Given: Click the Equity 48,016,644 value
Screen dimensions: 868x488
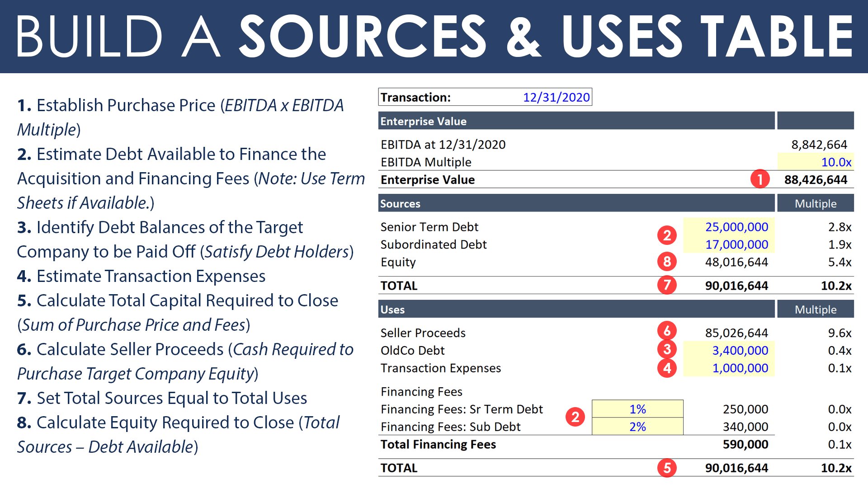Looking at the screenshot, I should [x=736, y=262].
